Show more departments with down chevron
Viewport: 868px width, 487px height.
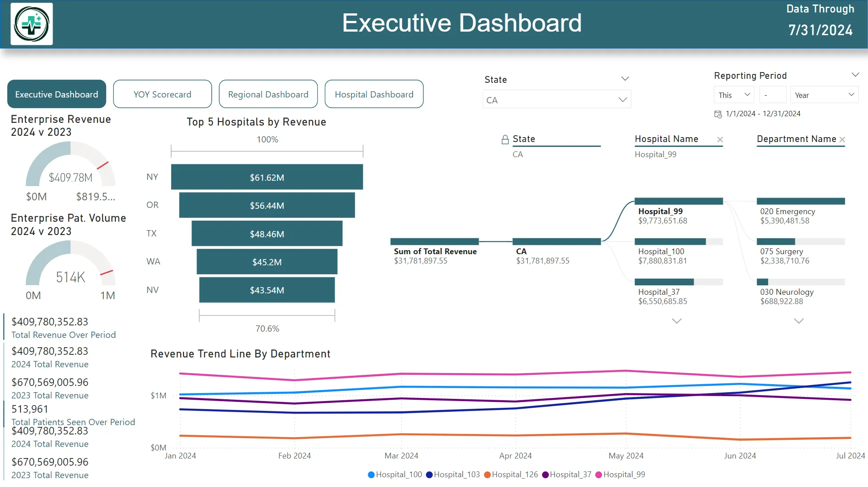[x=798, y=321]
